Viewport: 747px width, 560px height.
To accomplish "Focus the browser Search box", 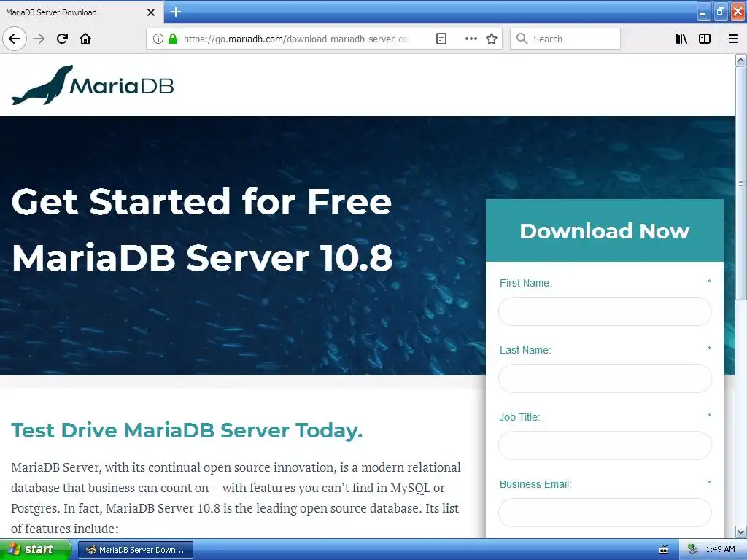I will tap(565, 39).
